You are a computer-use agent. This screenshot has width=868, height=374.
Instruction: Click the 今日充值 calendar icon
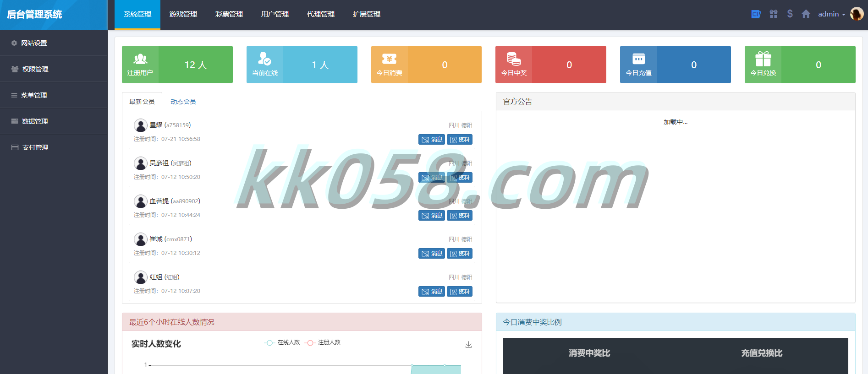coord(638,59)
